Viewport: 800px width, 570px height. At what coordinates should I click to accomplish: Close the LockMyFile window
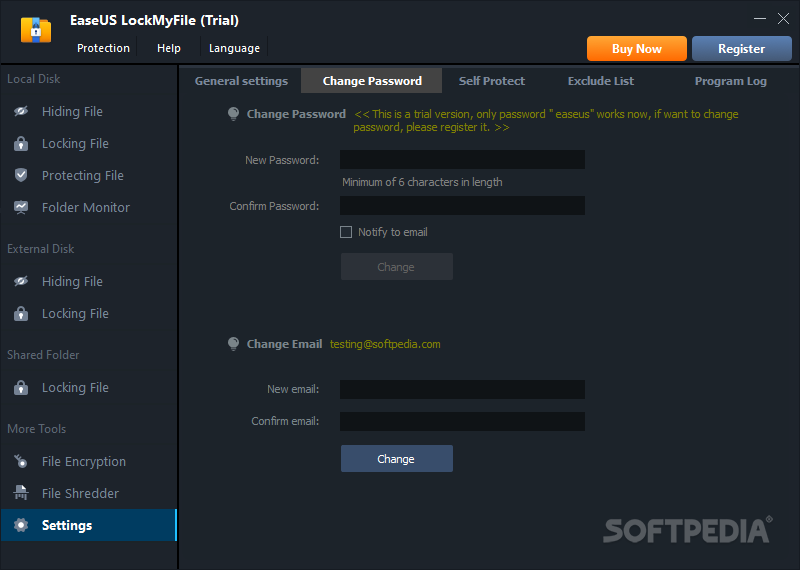[x=783, y=19]
